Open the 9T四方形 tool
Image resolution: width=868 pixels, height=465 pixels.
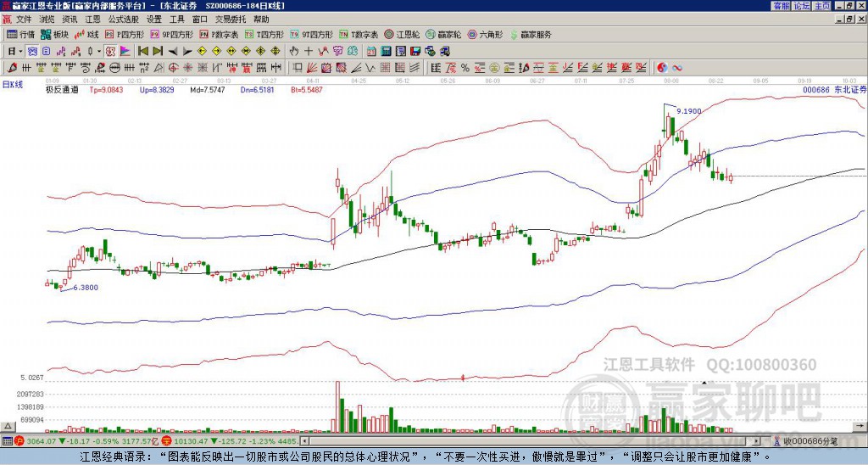pyautogui.click(x=312, y=34)
